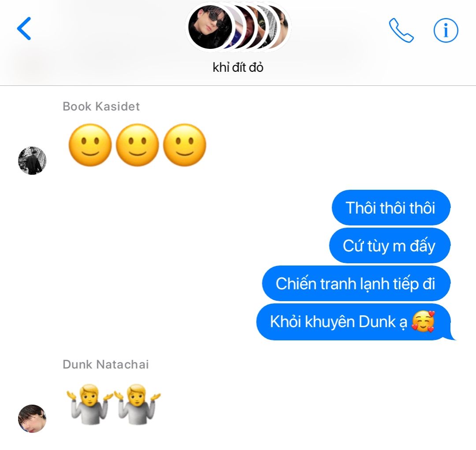Viewport: 476px width, 450px height.
Task: Select the "Chiến tranh lạnh tiếp đi" bubble
Action: (356, 284)
